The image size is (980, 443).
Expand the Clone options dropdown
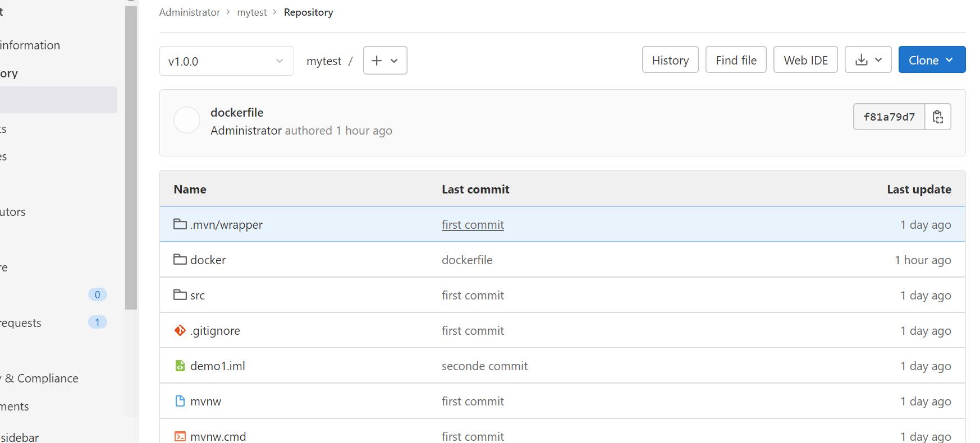[932, 60]
